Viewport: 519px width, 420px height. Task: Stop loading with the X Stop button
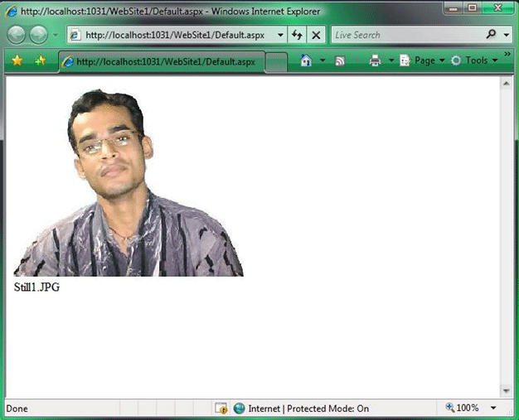click(316, 35)
